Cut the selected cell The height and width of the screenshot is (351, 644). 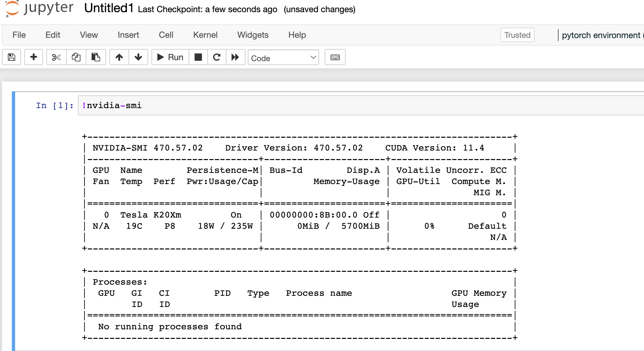tap(57, 57)
